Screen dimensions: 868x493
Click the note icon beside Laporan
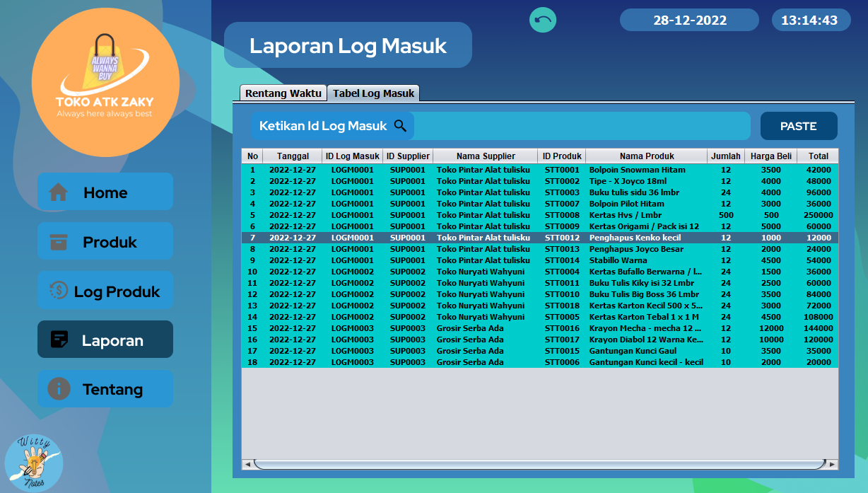point(60,340)
